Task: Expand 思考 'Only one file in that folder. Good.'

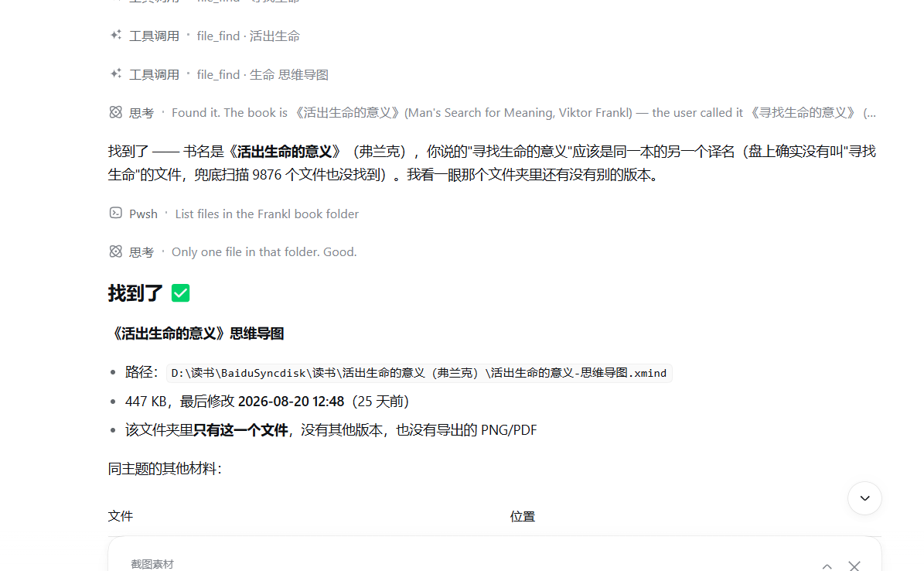Action: (x=234, y=252)
